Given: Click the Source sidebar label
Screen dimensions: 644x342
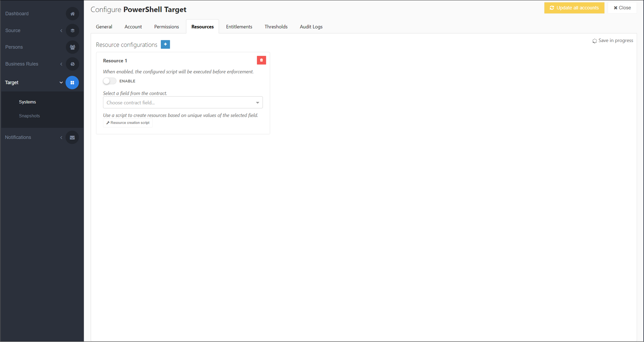Looking at the screenshot, I should 13,31.
